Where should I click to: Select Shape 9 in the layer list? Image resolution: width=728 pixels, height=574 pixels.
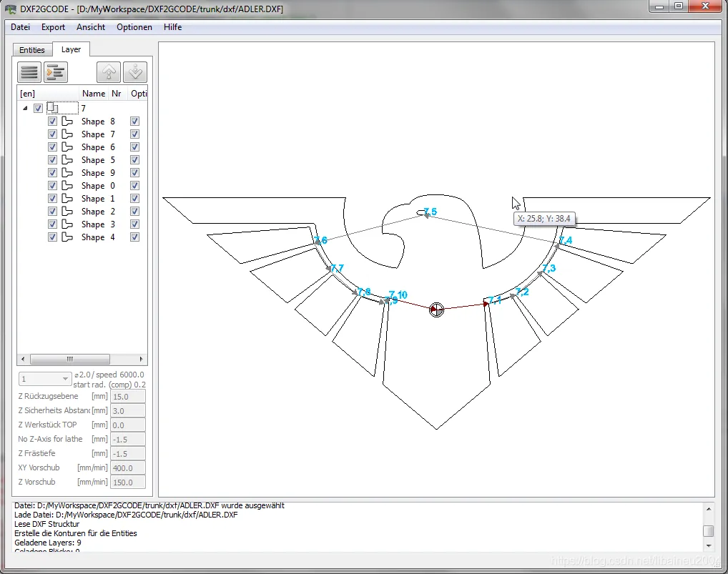click(92, 172)
